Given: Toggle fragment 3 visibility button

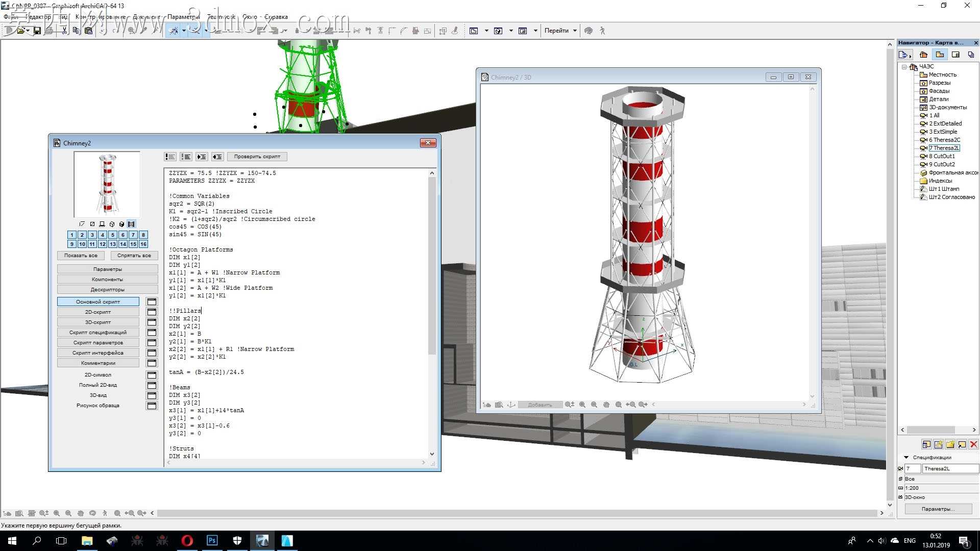Looking at the screenshot, I should pos(92,235).
